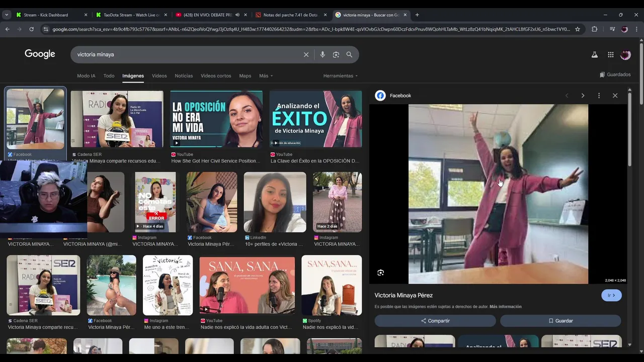This screenshot has width=644, height=362.
Task: Click the Compartir share button
Action: tap(435, 321)
